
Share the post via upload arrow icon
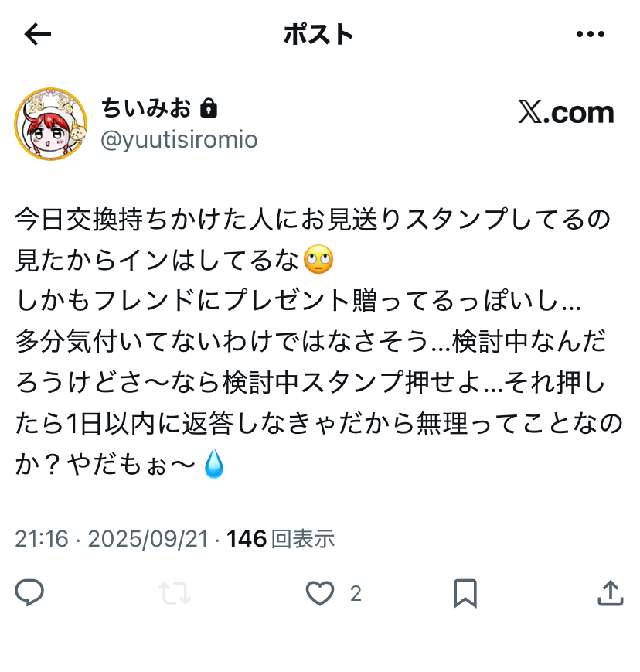(x=611, y=593)
